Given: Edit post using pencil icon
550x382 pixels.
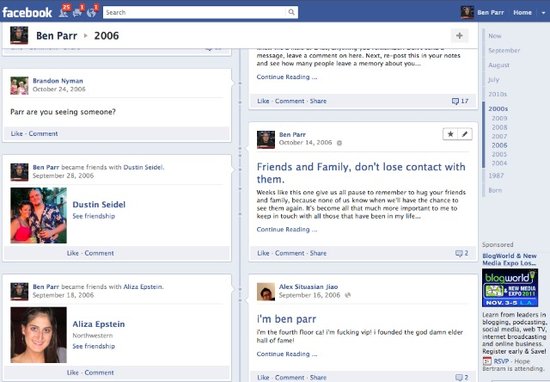Looking at the screenshot, I should coord(465,134).
